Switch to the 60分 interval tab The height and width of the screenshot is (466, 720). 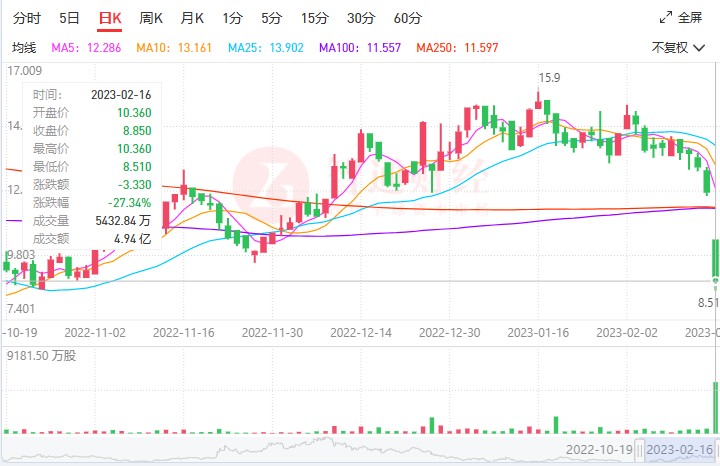408,18
